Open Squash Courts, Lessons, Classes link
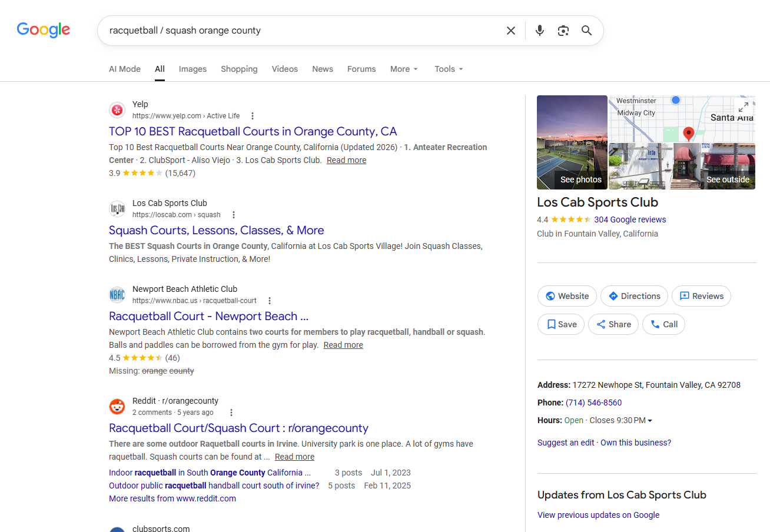The height and width of the screenshot is (532, 770). pyautogui.click(x=217, y=230)
